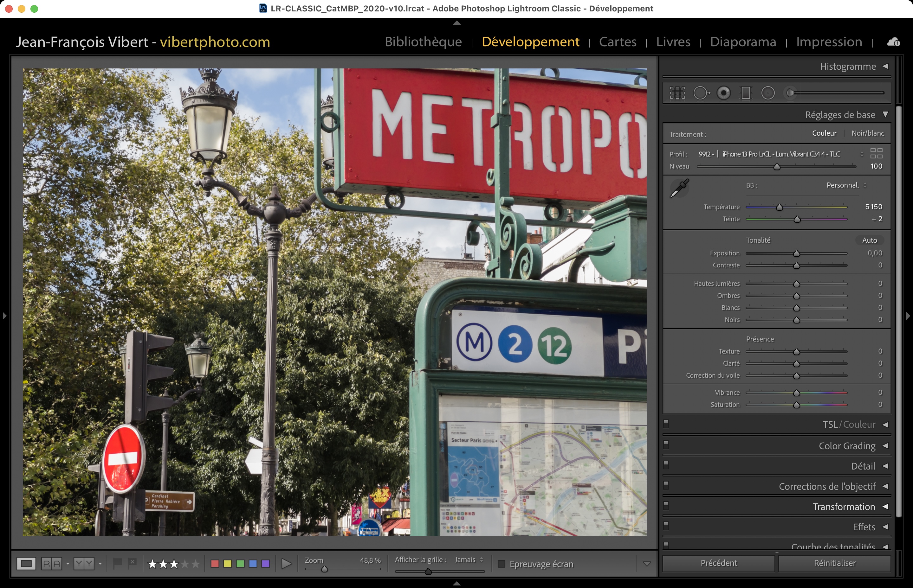The height and width of the screenshot is (588, 913).
Task: Choose the graduated filter tool
Action: click(x=746, y=93)
